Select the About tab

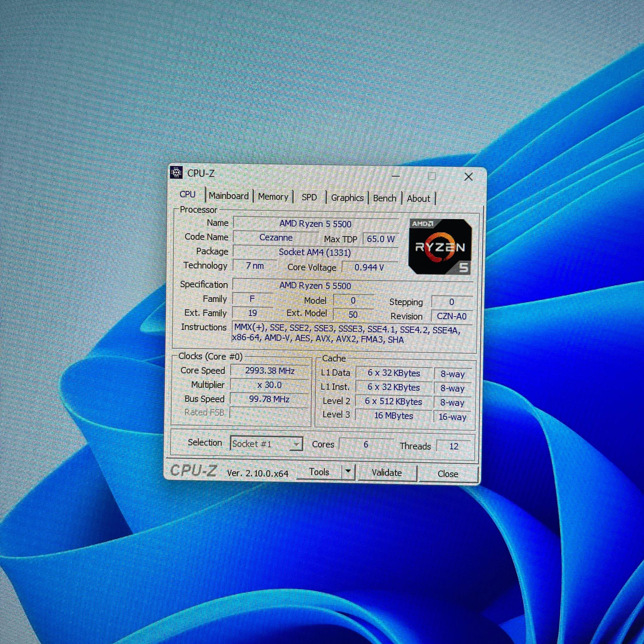click(418, 199)
